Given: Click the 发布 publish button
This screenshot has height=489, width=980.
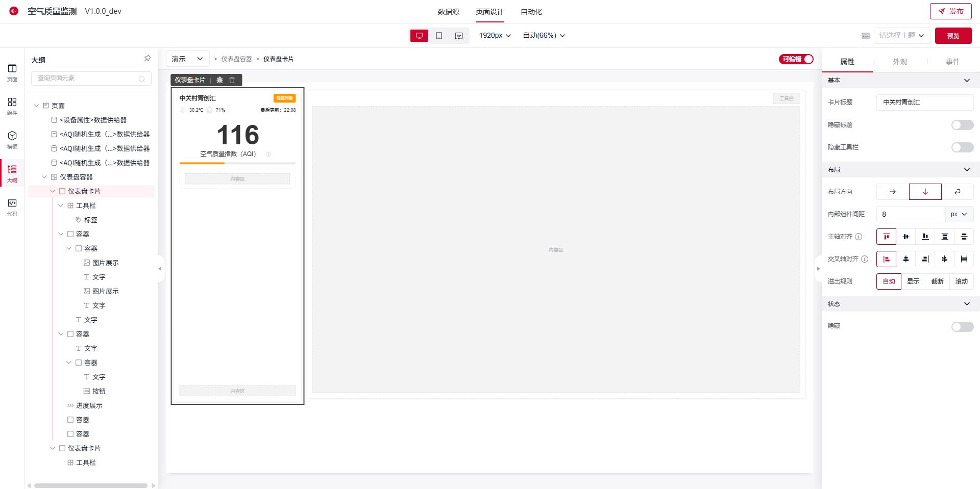Looking at the screenshot, I should pyautogui.click(x=950, y=11).
